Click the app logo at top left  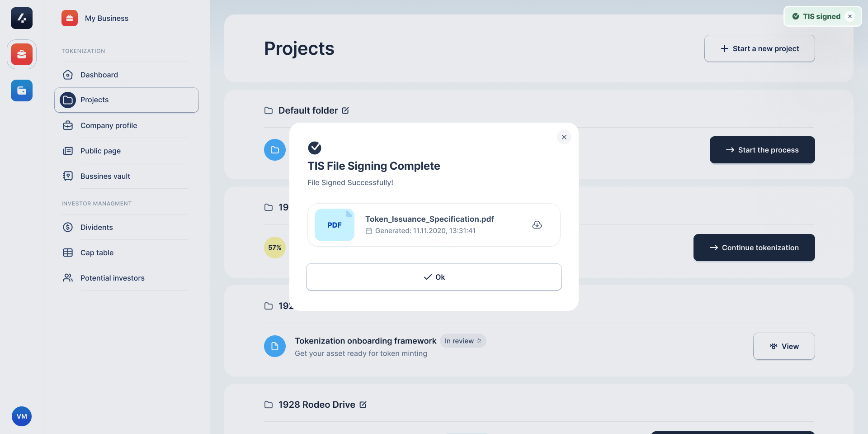tap(22, 18)
